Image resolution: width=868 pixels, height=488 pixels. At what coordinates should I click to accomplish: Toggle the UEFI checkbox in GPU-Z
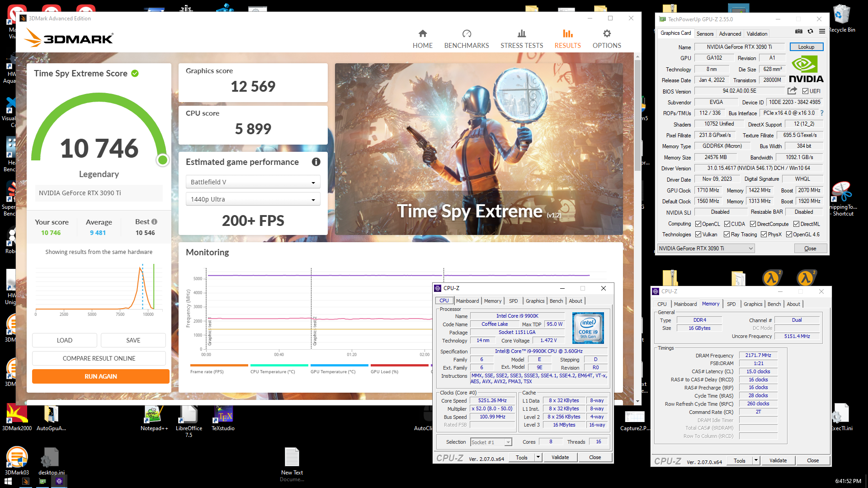coord(805,91)
